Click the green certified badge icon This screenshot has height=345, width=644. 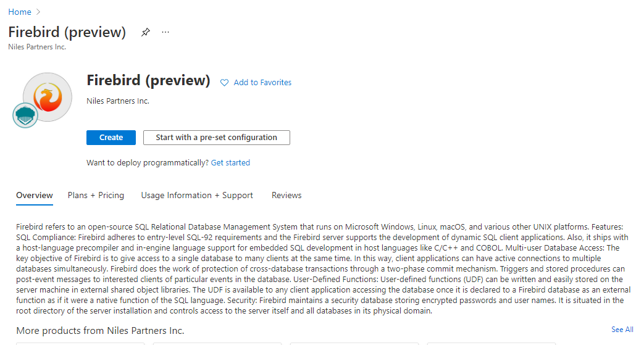pos(25,115)
